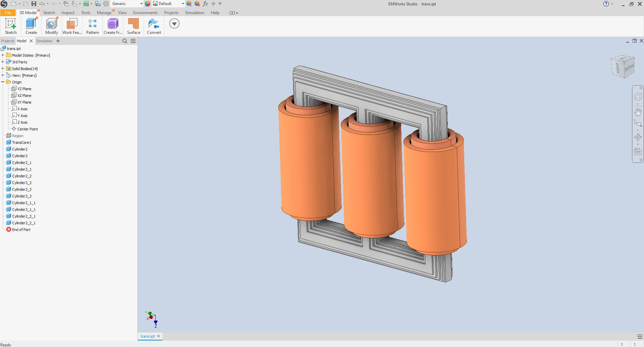This screenshot has width=644, height=347.
Task: Select the Sketch tool in the ribbon
Action: [x=11, y=26]
